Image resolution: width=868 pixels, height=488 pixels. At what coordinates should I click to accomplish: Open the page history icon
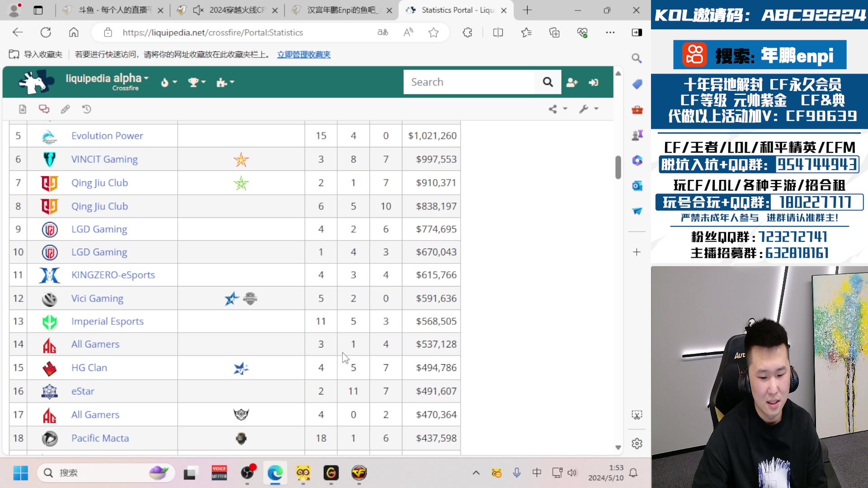click(86, 109)
